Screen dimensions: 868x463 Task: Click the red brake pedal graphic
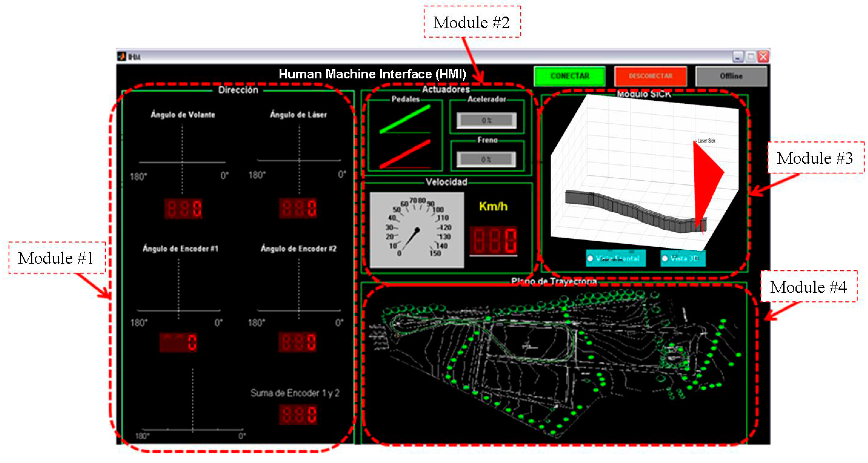(405, 154)
